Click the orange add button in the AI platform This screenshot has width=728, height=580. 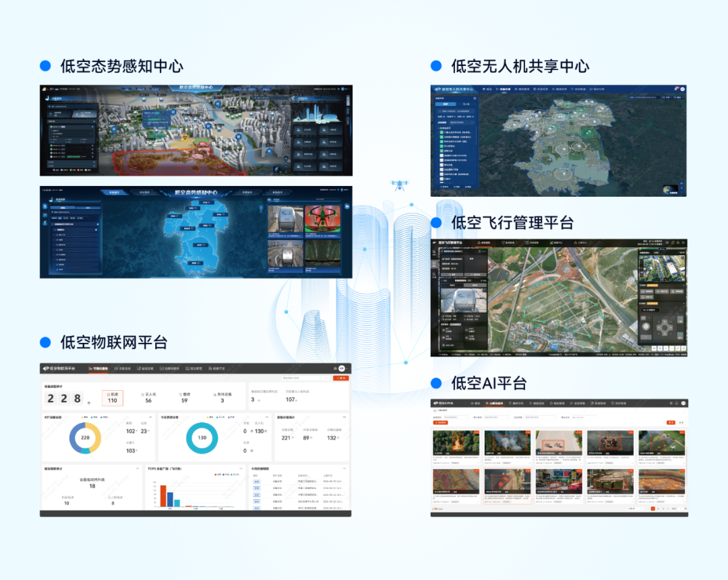click(440, 423)
